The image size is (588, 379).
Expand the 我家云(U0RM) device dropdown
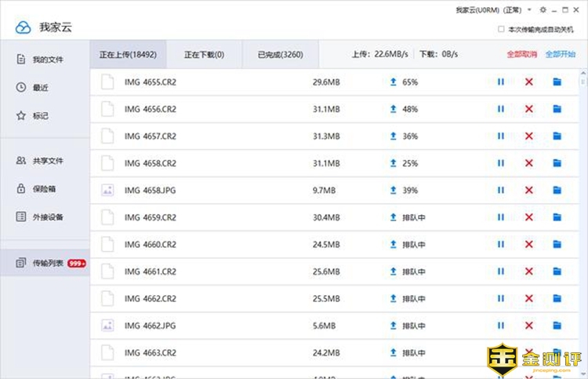(x=530, y=10)
